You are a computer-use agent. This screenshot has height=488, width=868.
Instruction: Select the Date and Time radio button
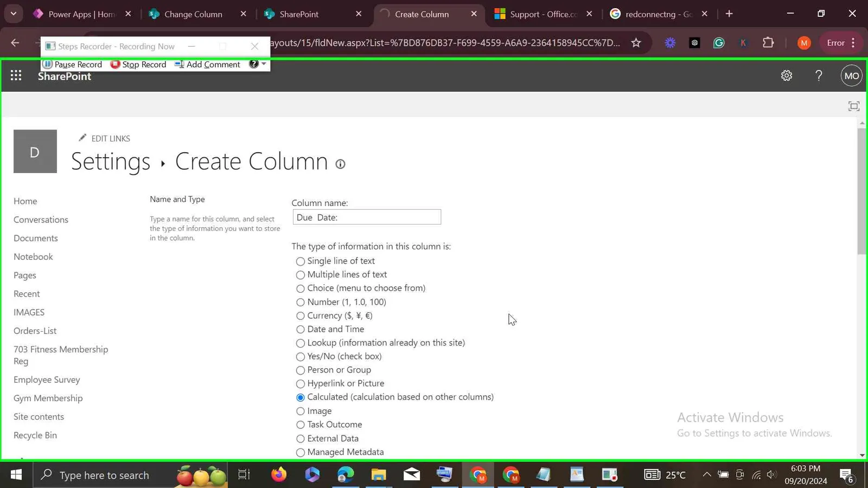(301, 330)
